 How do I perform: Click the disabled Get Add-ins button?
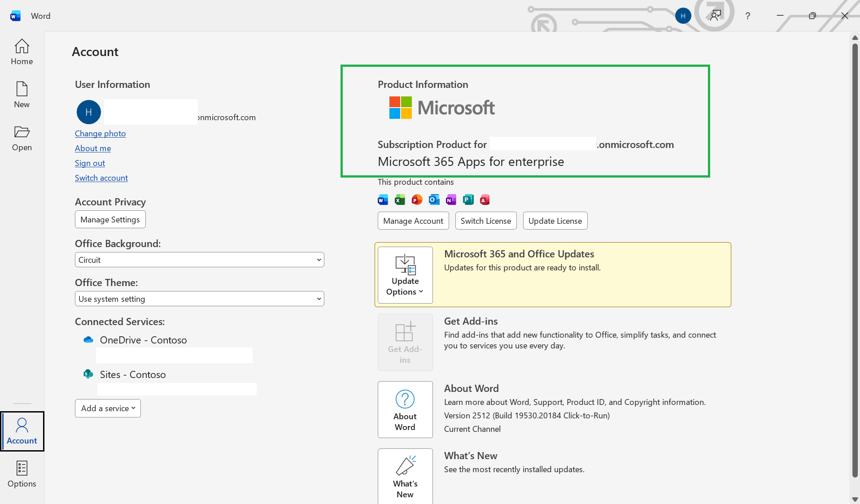[405, 342]
